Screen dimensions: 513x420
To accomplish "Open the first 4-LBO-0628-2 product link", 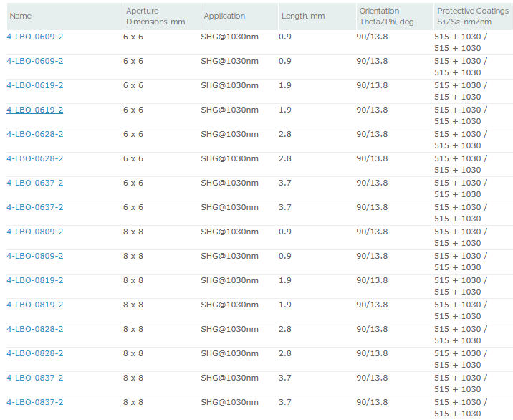I will click(34, 134).
